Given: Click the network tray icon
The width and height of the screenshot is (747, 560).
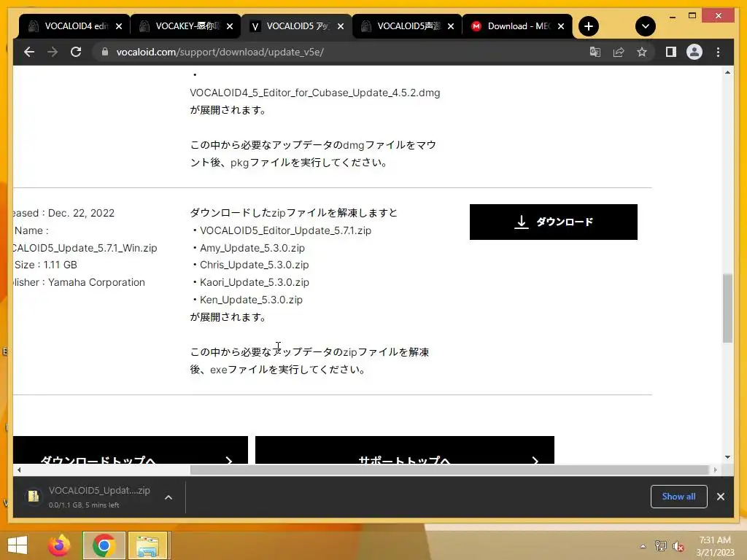Looking at the screenshot, I should (661, 546).
